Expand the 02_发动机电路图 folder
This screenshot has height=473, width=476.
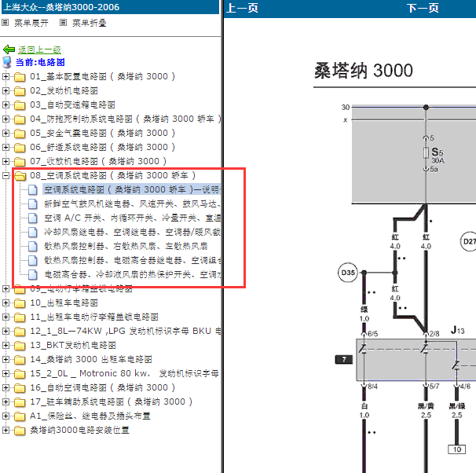pyautogui.click(x=5, y=90)
